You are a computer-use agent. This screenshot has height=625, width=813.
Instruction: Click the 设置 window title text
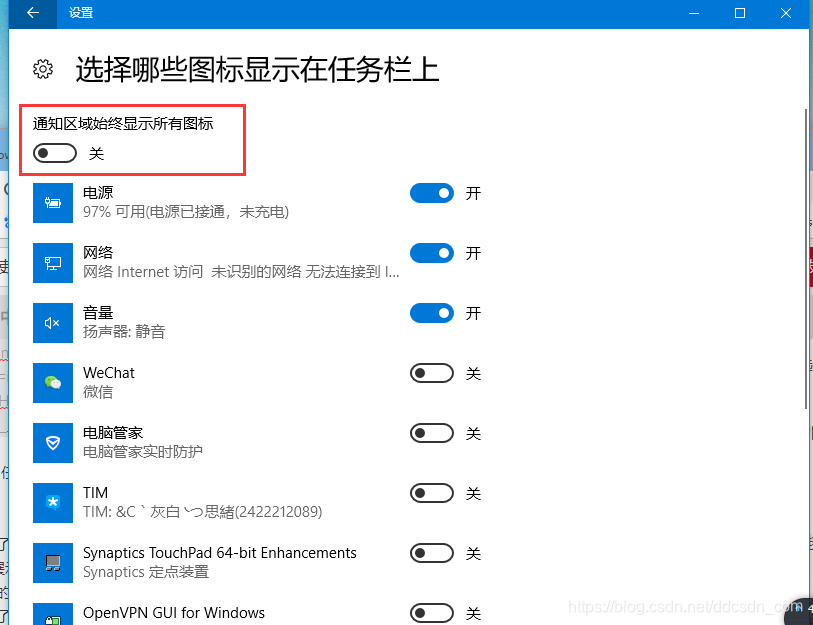[81, 13]
